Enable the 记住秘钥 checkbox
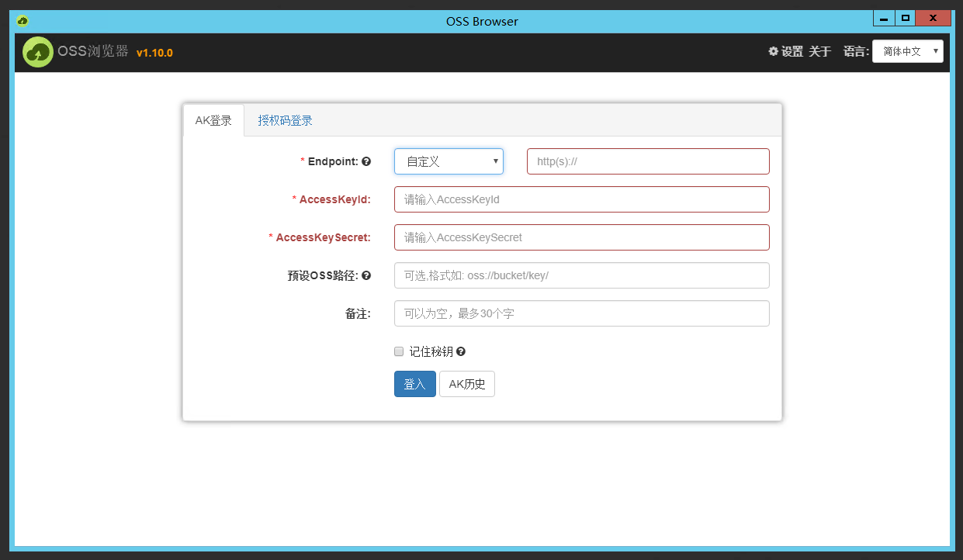Image resolution: width=963 pixels, height=560 pixels. coord(399,351)
